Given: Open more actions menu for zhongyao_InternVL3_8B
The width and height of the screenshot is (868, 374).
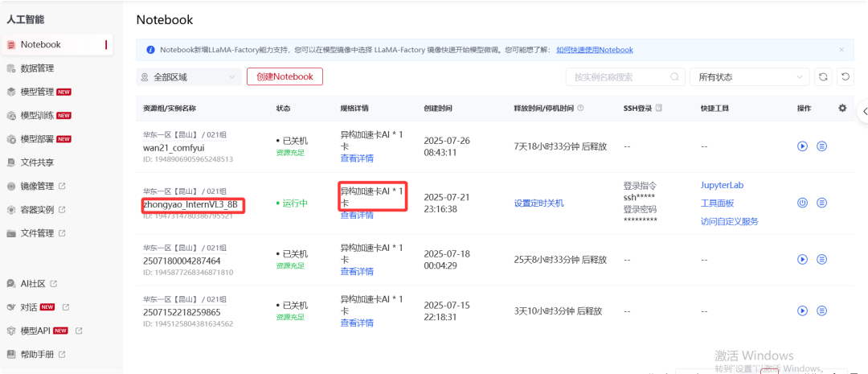Looking at the screenshot, I should 822,203.
